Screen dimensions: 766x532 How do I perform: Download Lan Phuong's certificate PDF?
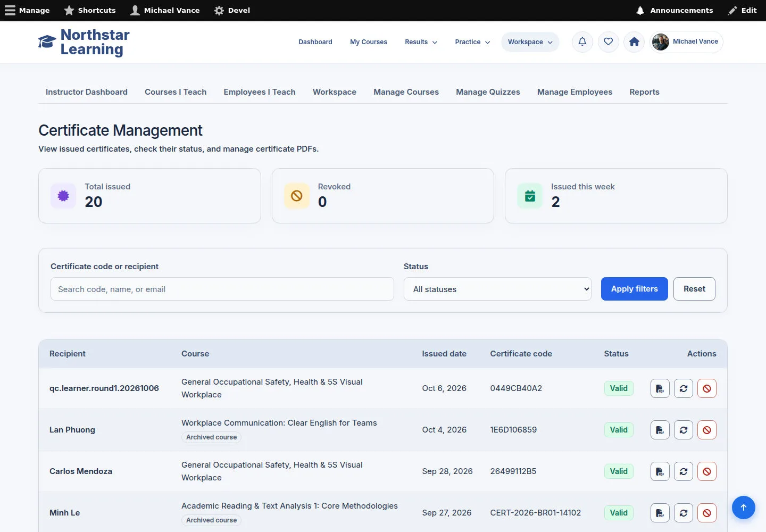(x=660, y=430)
